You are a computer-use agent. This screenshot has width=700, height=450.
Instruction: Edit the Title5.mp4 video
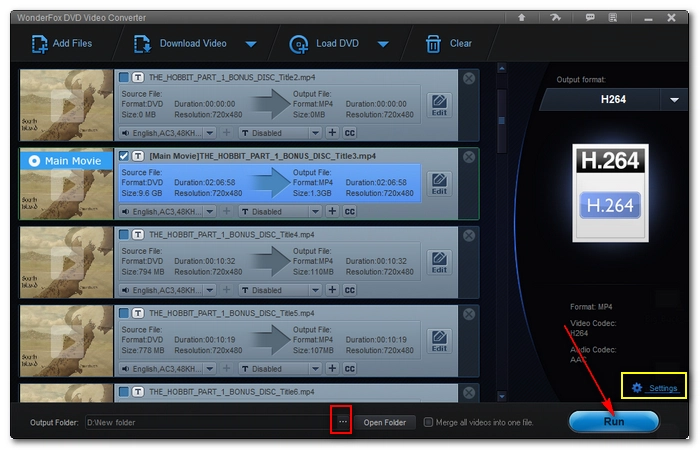[439, 341]
